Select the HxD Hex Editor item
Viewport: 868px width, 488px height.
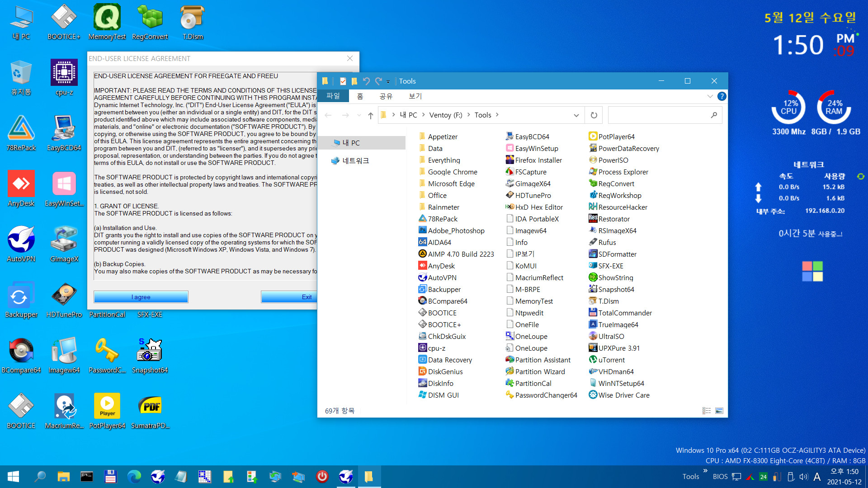pos(534,207)
